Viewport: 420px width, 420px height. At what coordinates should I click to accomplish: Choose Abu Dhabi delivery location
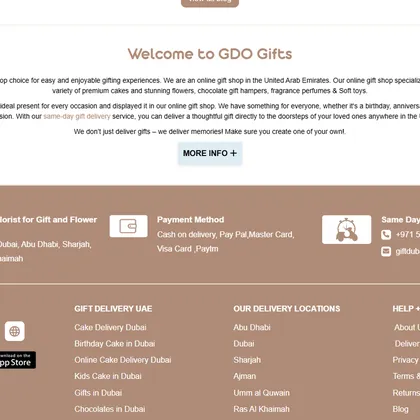[252, 327]
